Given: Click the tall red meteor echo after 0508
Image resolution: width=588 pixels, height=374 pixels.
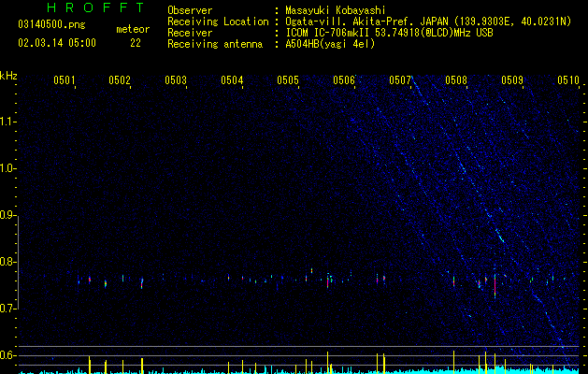Looking at the screenshot, I should 495,286.
